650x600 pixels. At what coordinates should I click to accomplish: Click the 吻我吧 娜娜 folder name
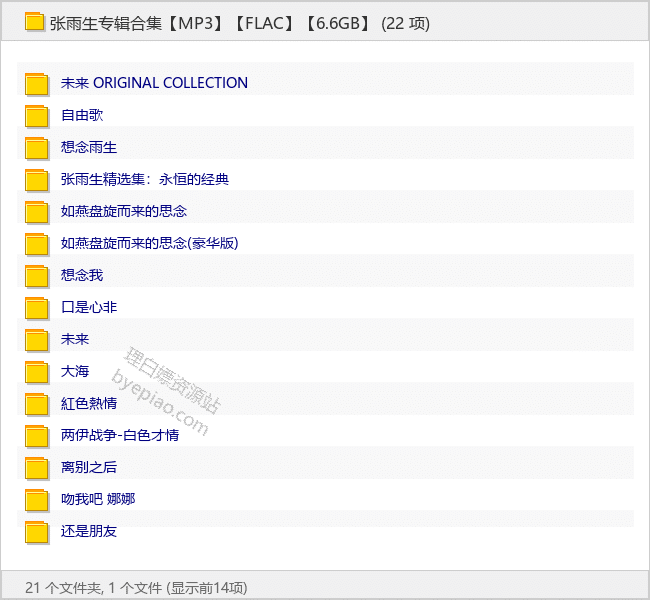(98, 499)
